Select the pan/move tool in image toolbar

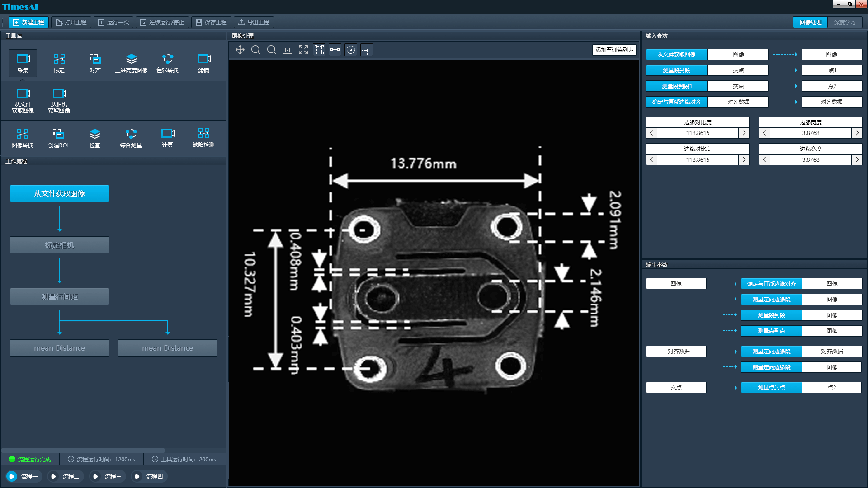tap(240, 50)
